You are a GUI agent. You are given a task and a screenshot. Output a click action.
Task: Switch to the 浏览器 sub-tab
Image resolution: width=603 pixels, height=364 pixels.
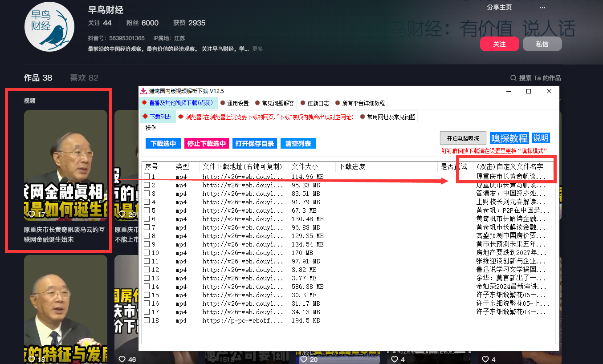pyautogui.click(x=266, y=117)
